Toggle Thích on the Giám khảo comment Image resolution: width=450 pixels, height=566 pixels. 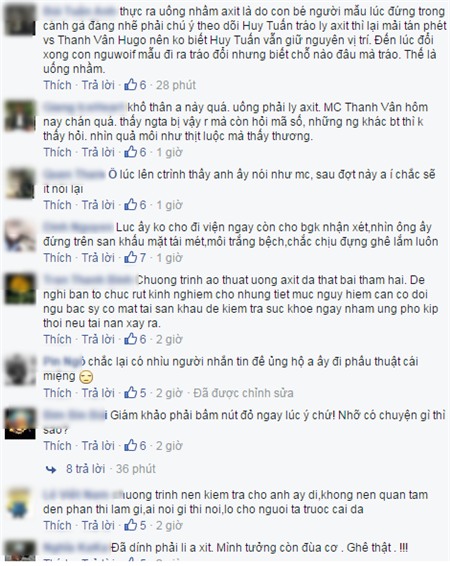(x=57, y=445)
